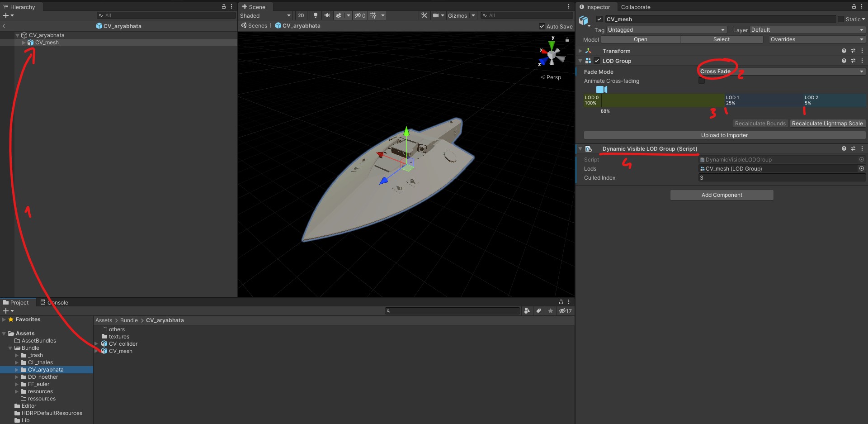Click the prefab cube icon next to CV_mesh name
Screen dimensions: 868x424
tap(584, 20)
